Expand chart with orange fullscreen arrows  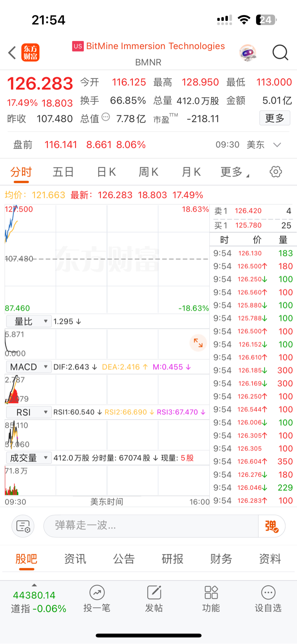pyautogui.click(x=198, y=343)
